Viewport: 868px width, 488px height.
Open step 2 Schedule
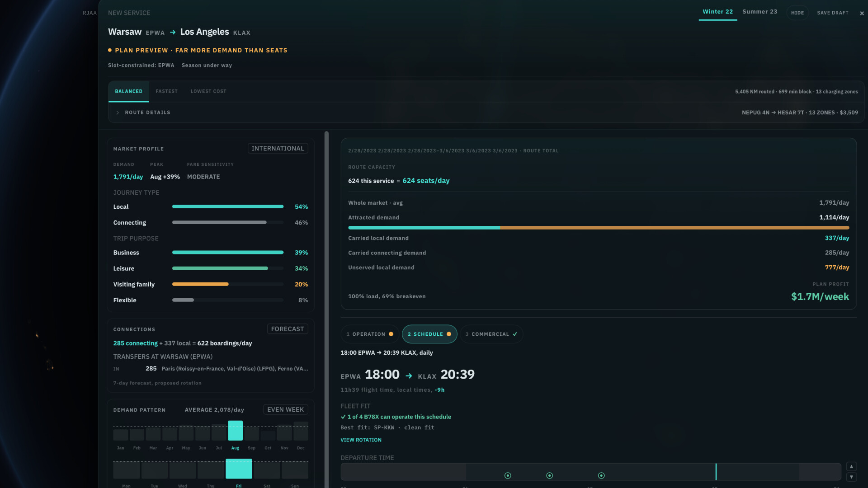pyautogui.click(x=429, y=334)
